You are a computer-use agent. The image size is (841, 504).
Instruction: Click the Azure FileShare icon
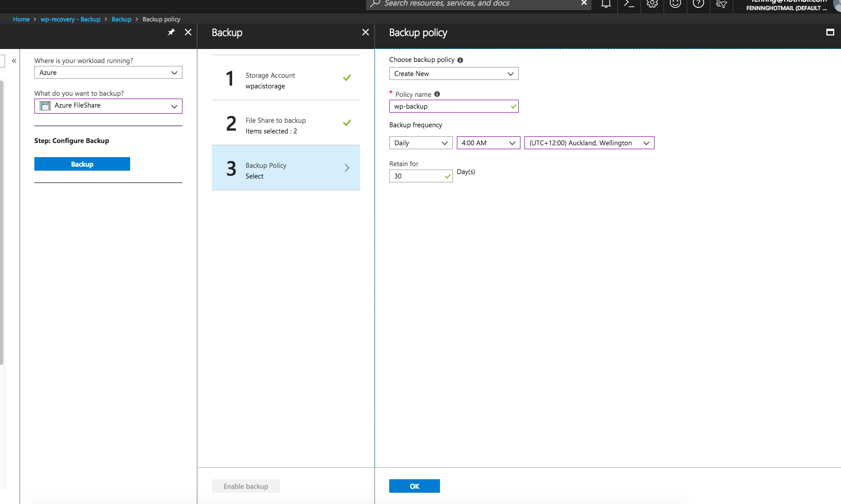[45, 106]
